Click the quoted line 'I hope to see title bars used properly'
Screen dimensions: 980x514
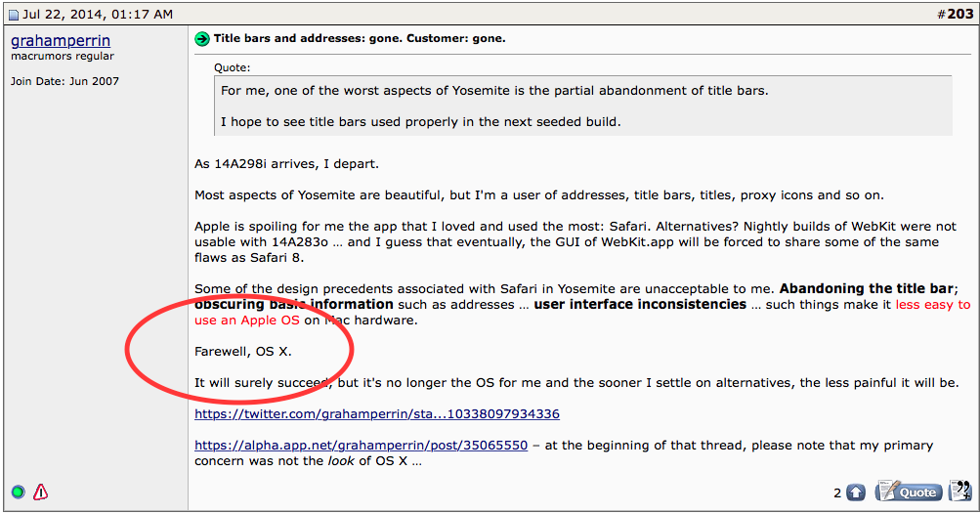tap(420, 122)
